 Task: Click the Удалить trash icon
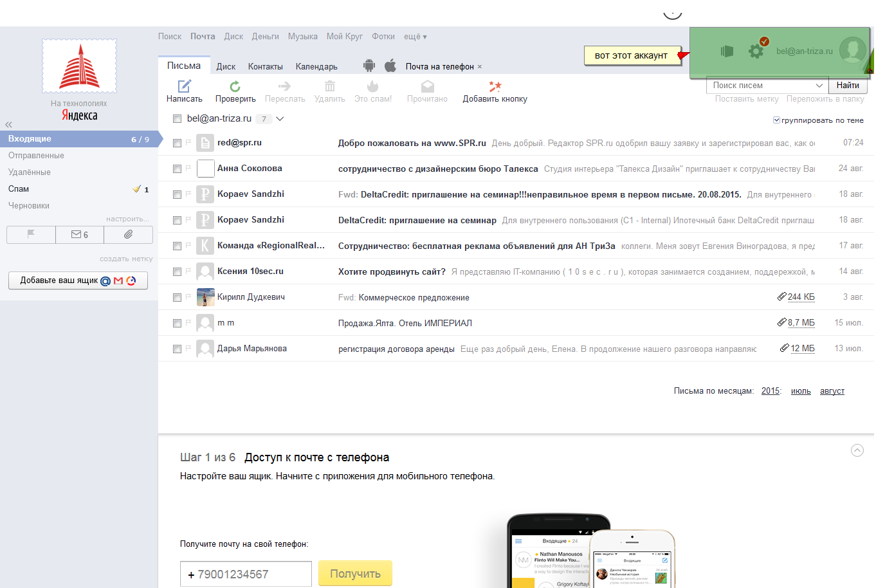pos(330,86)
